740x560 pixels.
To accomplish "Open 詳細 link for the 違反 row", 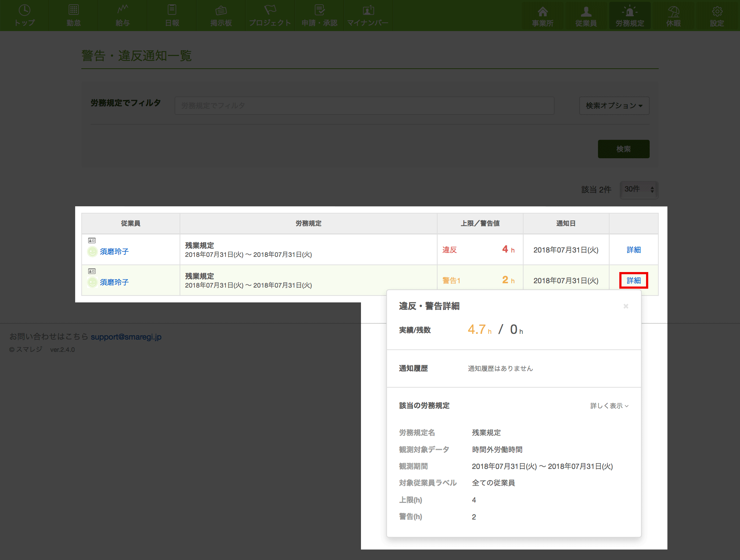I will [x=634, y=250].
